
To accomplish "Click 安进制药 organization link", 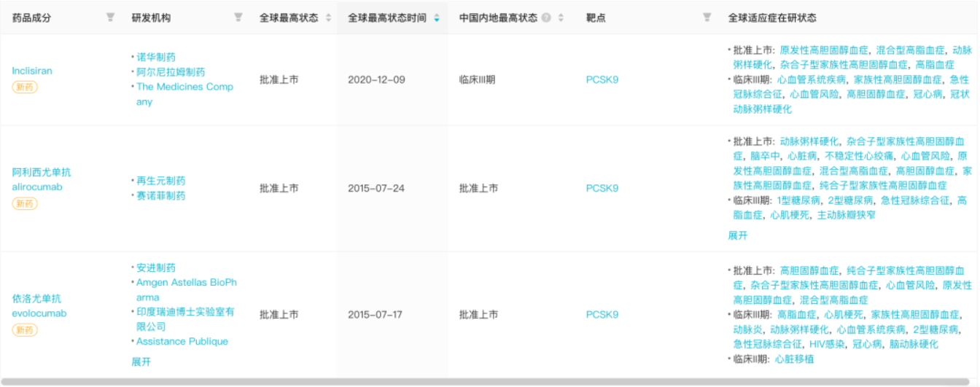I will point(155,267).
